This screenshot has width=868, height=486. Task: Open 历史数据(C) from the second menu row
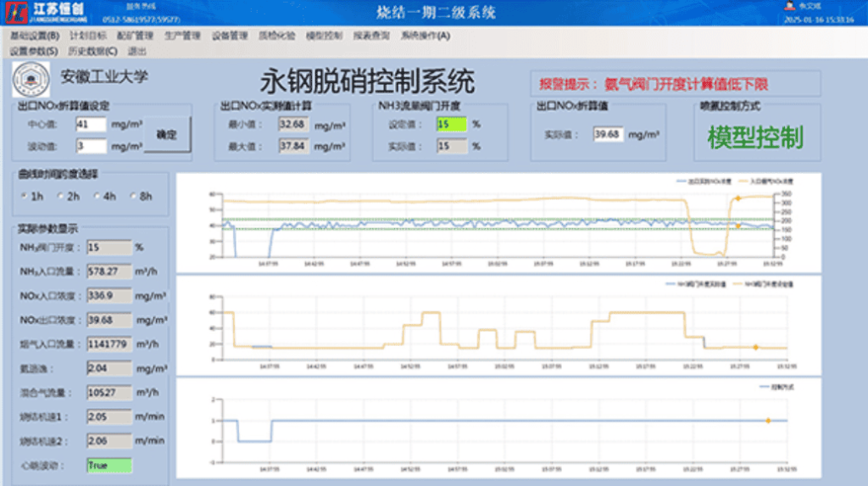point(92,51)
